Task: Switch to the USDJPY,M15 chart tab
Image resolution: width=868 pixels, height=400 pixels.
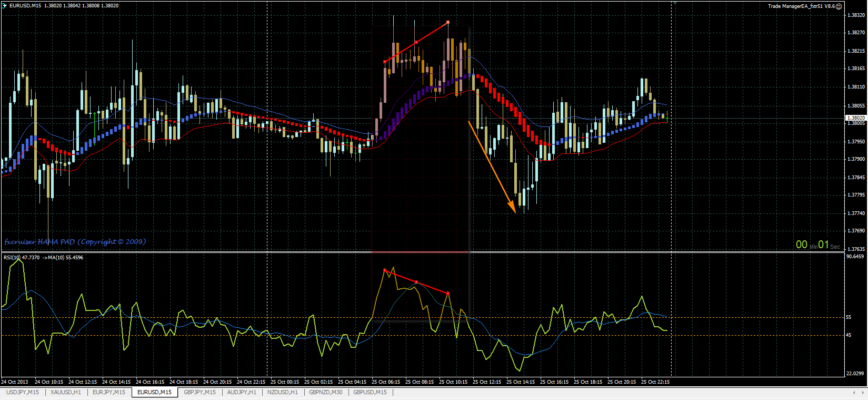Action: 23,392
